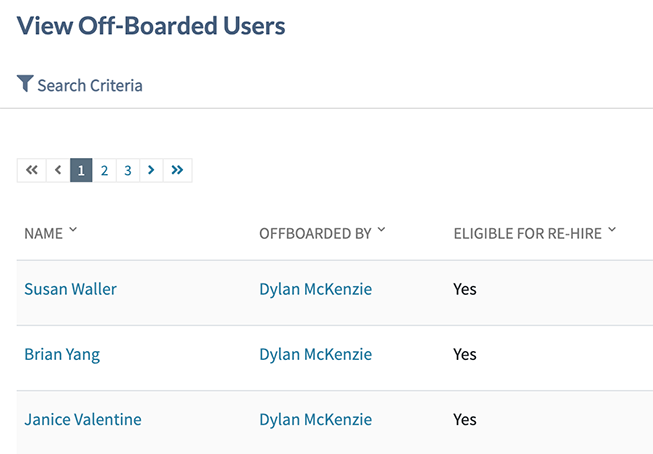
Task: Open Janice Valentine's profile
Action: point(82,419)
